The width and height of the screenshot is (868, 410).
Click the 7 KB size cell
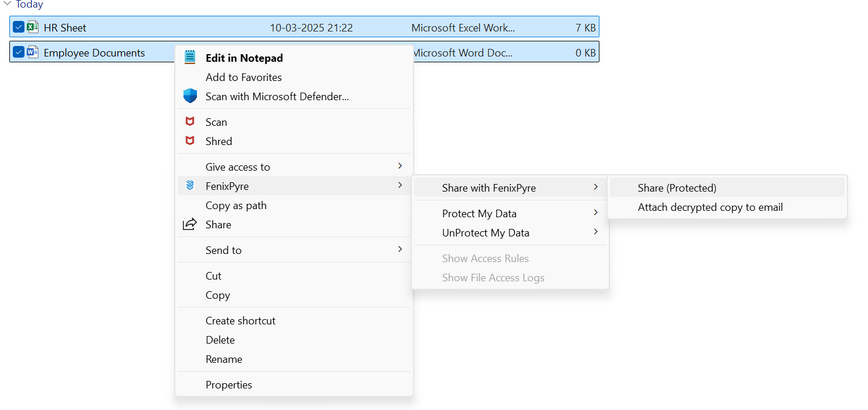point(585,27)
